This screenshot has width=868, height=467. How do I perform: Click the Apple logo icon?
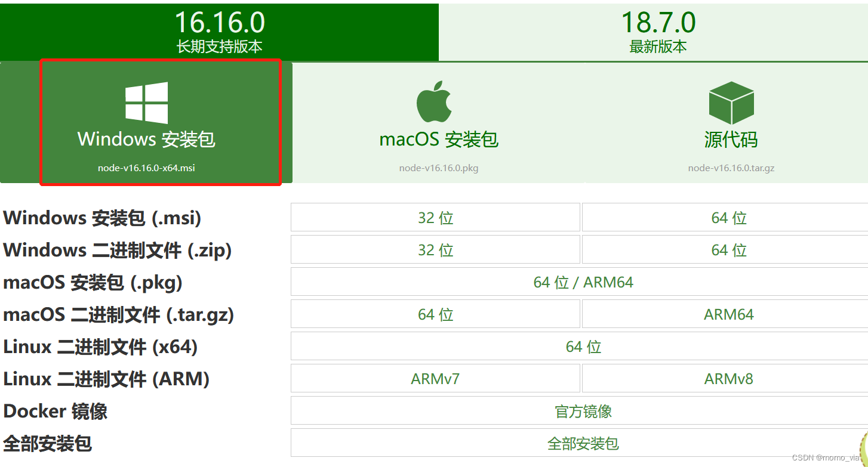pyautogui.click(x=434, y=103)
